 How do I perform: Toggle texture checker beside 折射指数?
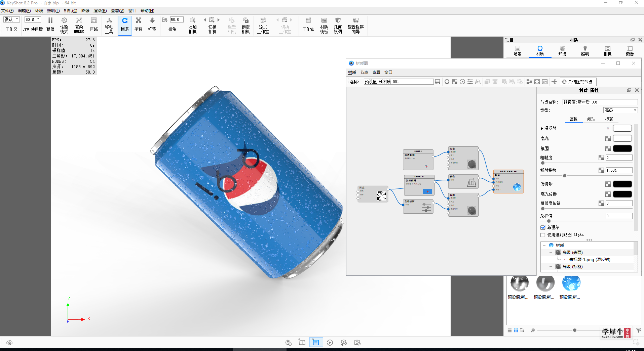click(x=601, y=170)
